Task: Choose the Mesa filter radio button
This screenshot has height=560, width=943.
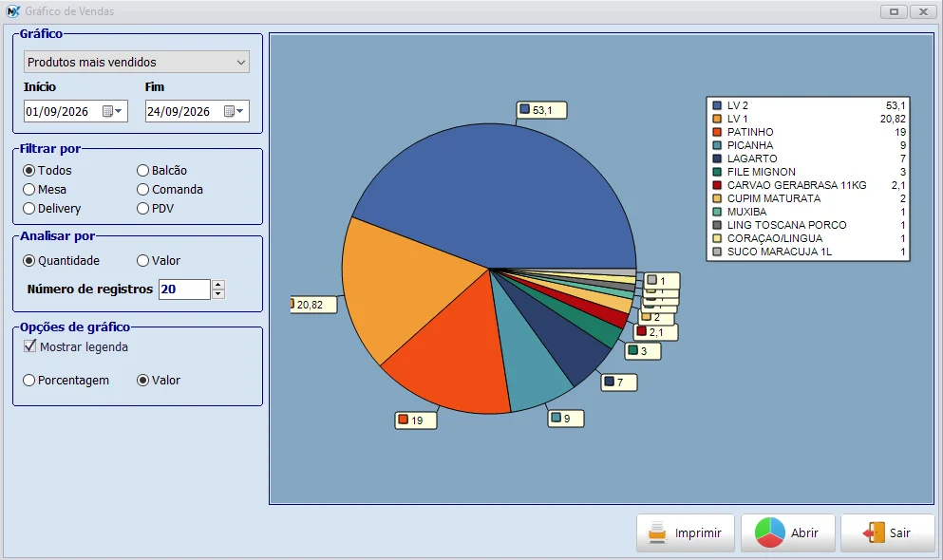Action: tap(28, 190)
